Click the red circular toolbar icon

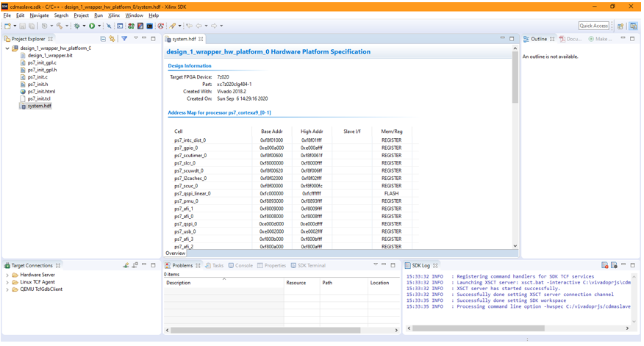click(x=161, y=26)
